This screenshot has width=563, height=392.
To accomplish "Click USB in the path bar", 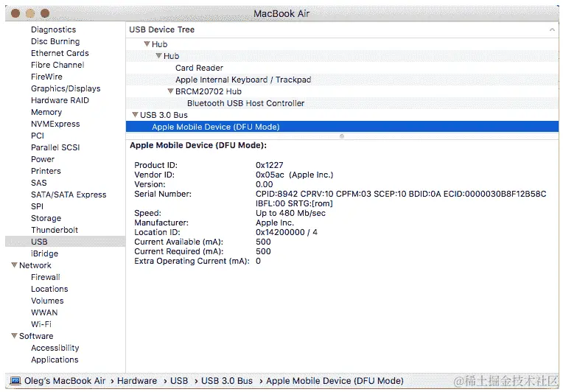I will click(179, 380).
